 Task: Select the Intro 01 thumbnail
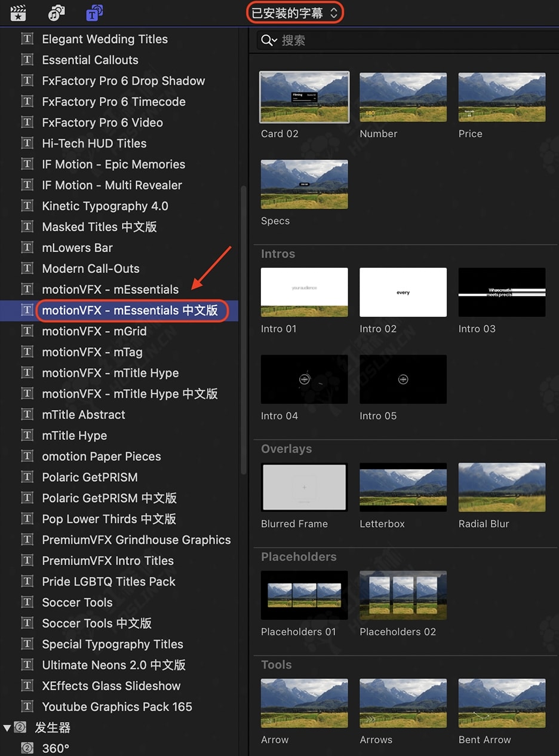pos(305,292)
